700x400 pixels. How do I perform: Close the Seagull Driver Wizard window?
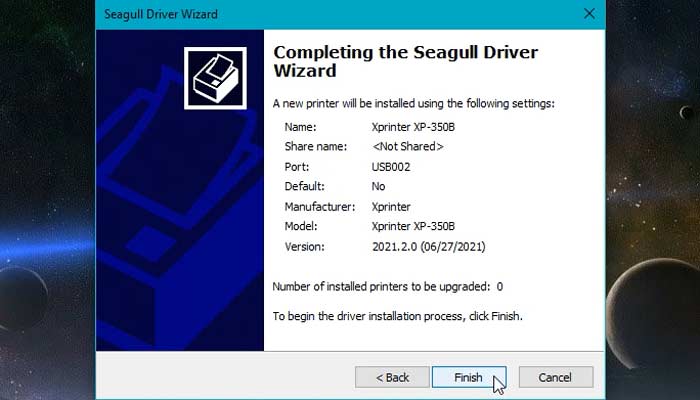tap(589, 14)
